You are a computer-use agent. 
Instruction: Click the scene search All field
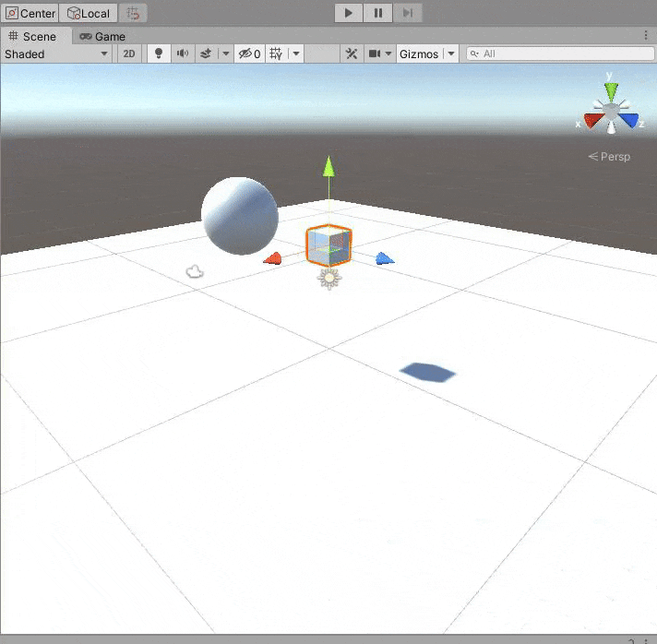pyautogui.click(x=560, y=54)
